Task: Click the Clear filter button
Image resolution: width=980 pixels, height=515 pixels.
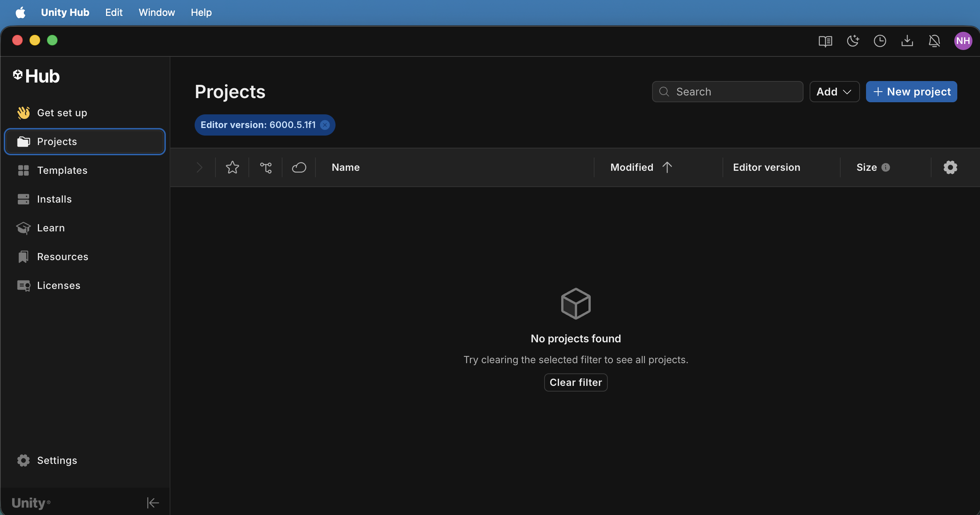Action: (576, 382)
